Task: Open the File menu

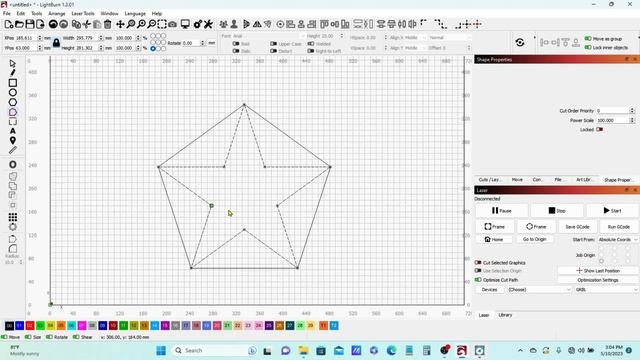Action: point(7,13)
